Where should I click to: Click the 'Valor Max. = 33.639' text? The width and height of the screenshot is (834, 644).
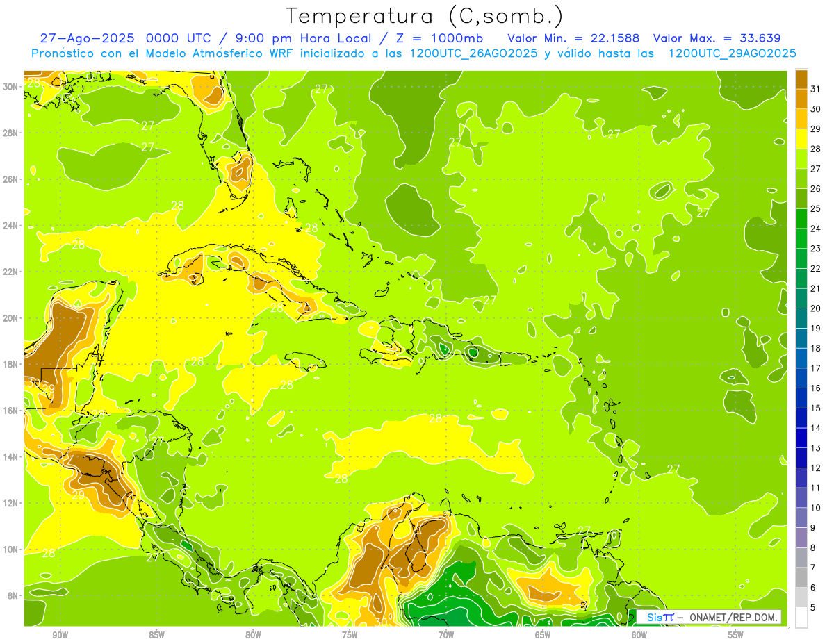coord(717,38)
